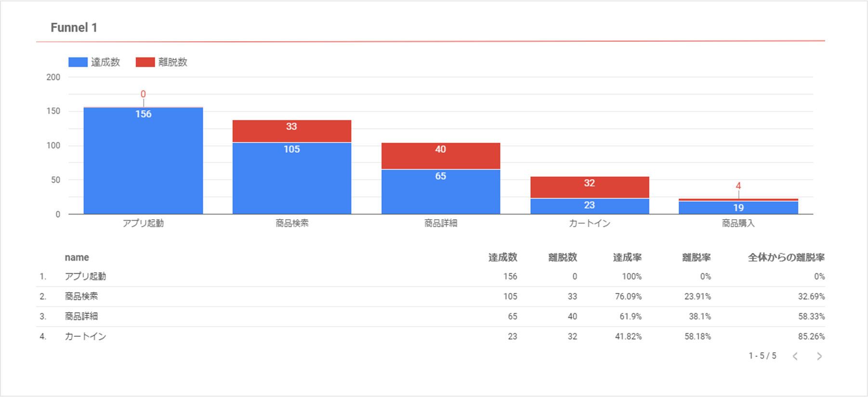Select the カートイン row in the table
This screenshot has height=397, width=868.
point(85,336)
